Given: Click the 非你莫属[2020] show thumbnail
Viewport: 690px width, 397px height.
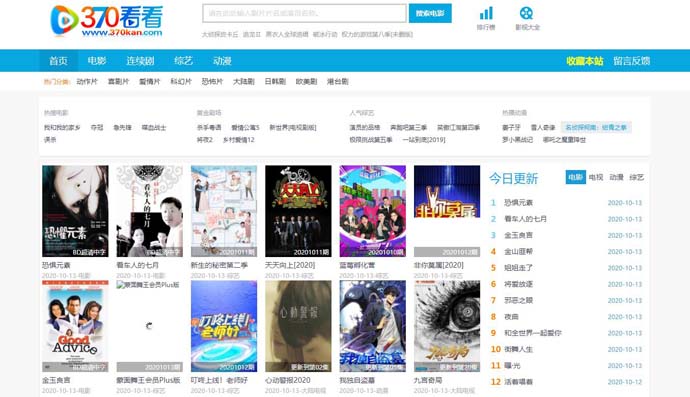Looking at the screenshot, I should pyautogui.click(x=447, y=211).
